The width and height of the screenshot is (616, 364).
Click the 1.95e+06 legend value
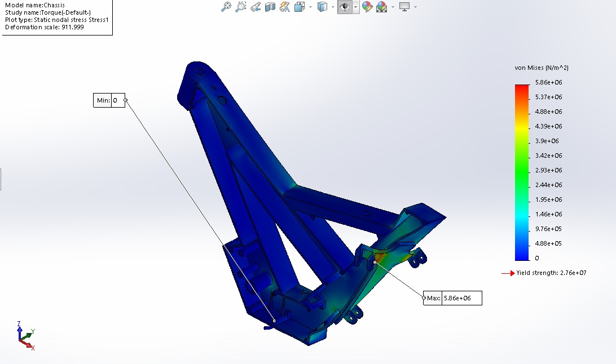pos(548,199)
